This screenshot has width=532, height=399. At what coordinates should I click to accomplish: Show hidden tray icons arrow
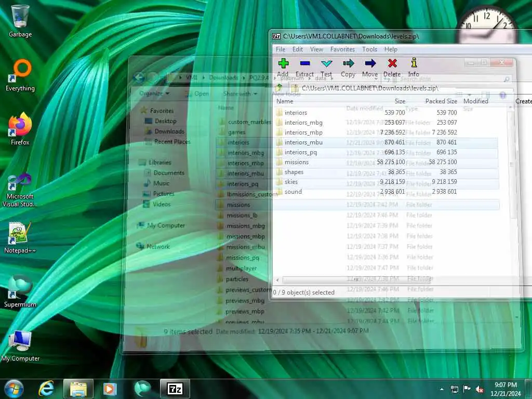(x=442, y=389)
